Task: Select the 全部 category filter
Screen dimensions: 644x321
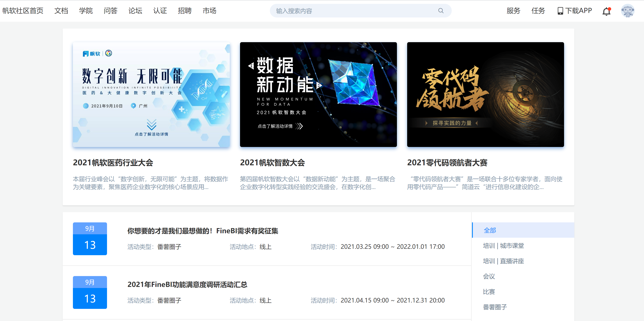Action: (x=490, y=230)
